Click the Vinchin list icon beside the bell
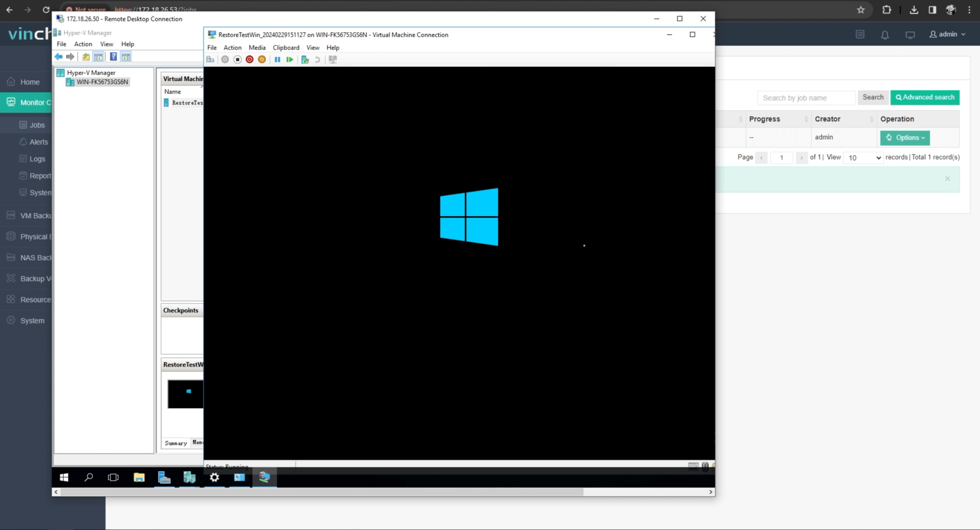 point(860,34)
